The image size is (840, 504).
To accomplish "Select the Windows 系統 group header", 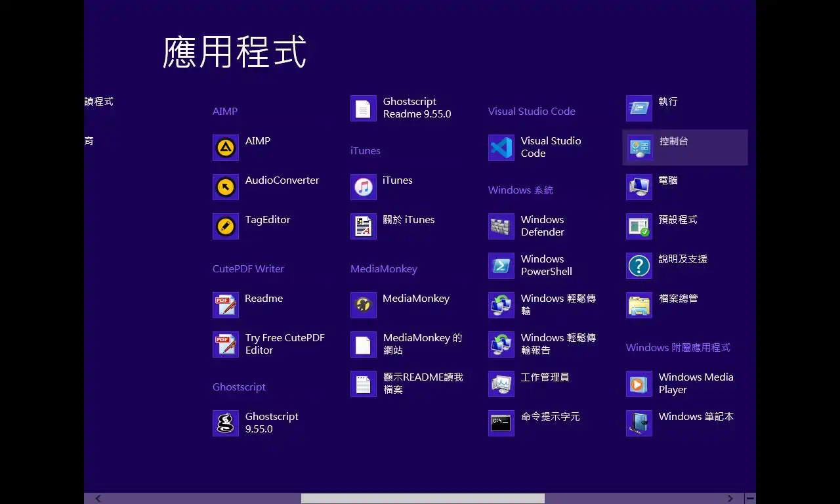I will [x=521, y=190].
